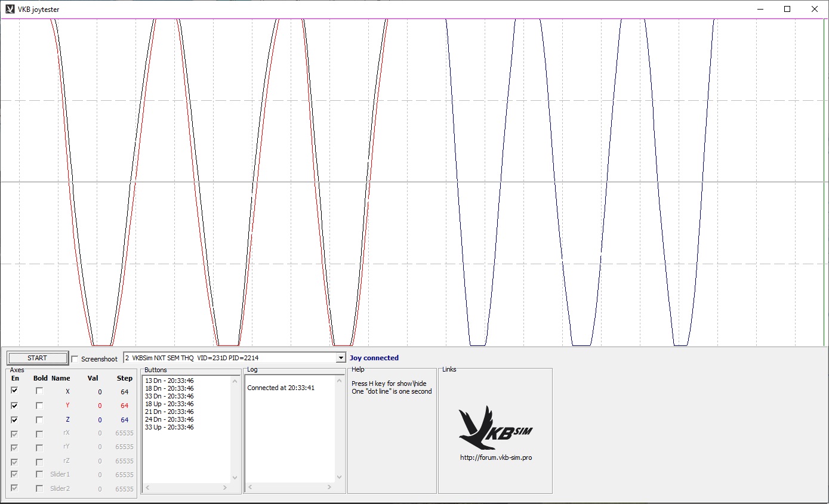This screenshot has height=504, width=829.
Task: Open the VKB Sim bird logo
Action: coord(495,428)
